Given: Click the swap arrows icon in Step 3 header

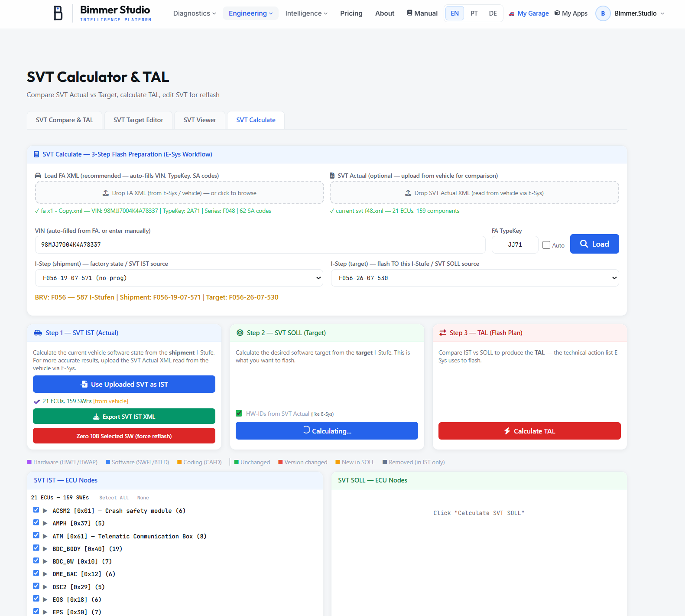Looking at the screenshot, I should [443, 333].
